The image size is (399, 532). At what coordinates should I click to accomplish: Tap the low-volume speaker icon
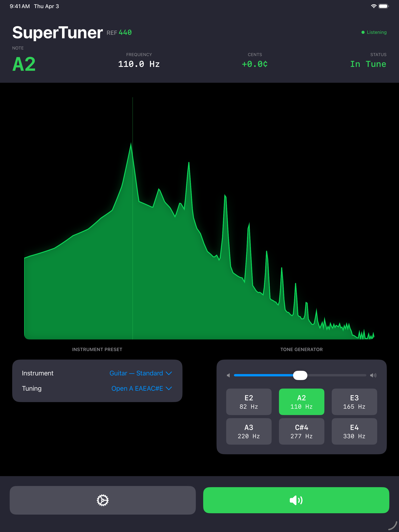(x=228, y=375)
